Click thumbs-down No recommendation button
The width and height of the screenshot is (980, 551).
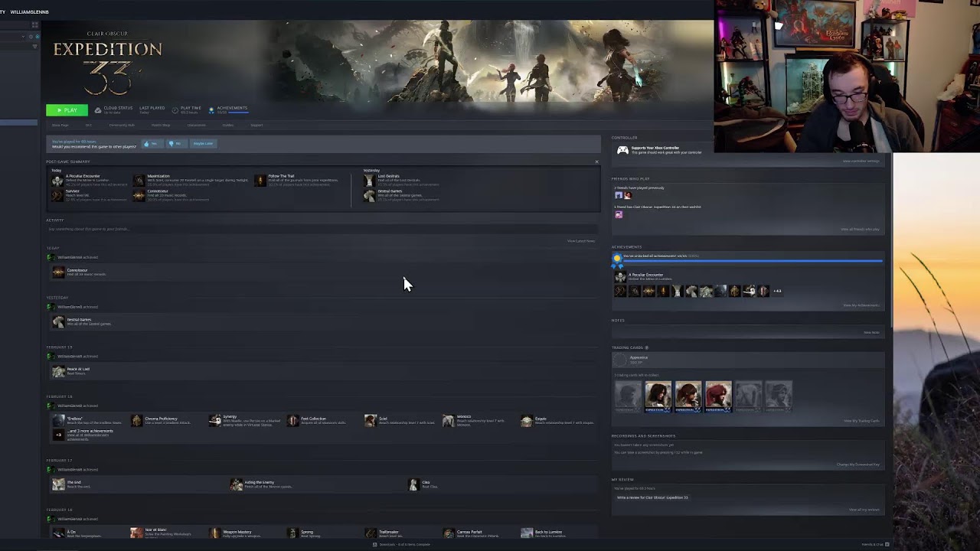[175, 144]
